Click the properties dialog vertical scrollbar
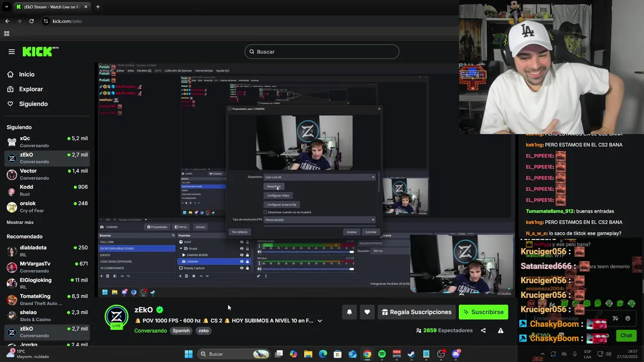The height and width of the screenshot is (362, 644). click(379, 181)
